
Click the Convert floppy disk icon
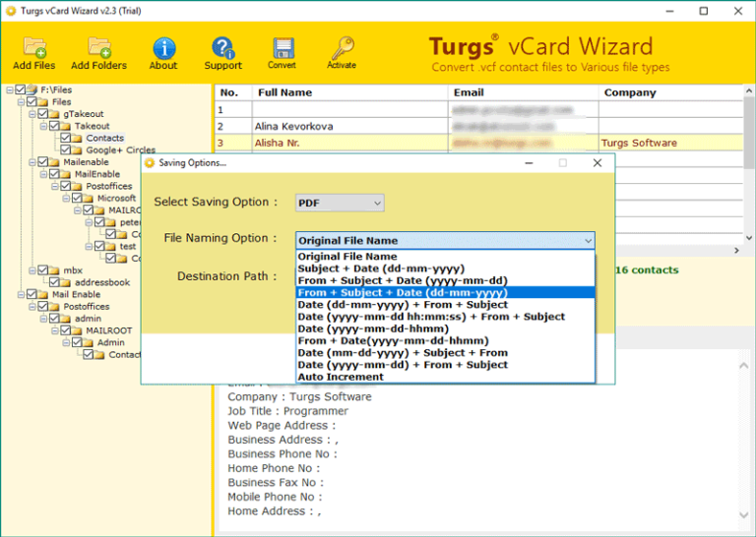point(283,47)
